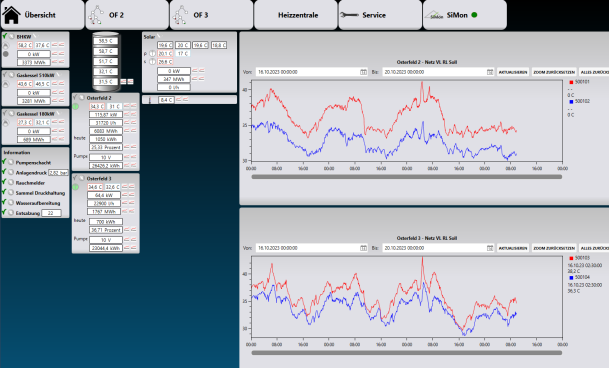Click blue legend swatch 500102
The image size is (609, 368).
571,101
